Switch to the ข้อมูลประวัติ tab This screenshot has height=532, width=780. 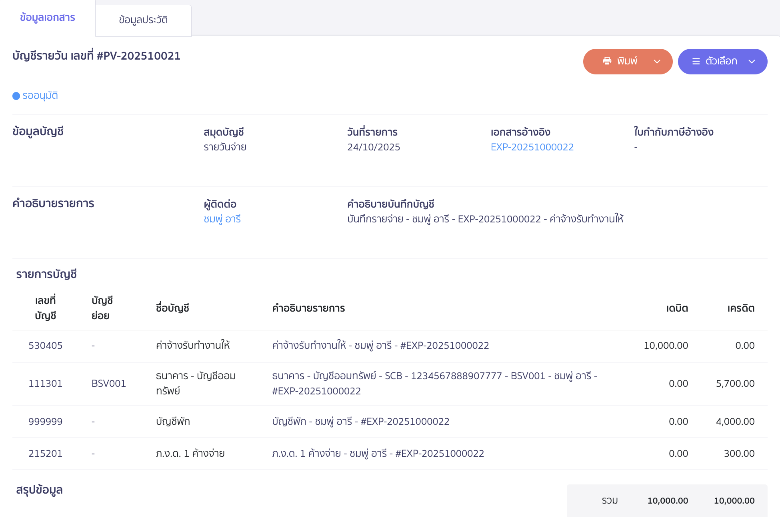[143, 18]
